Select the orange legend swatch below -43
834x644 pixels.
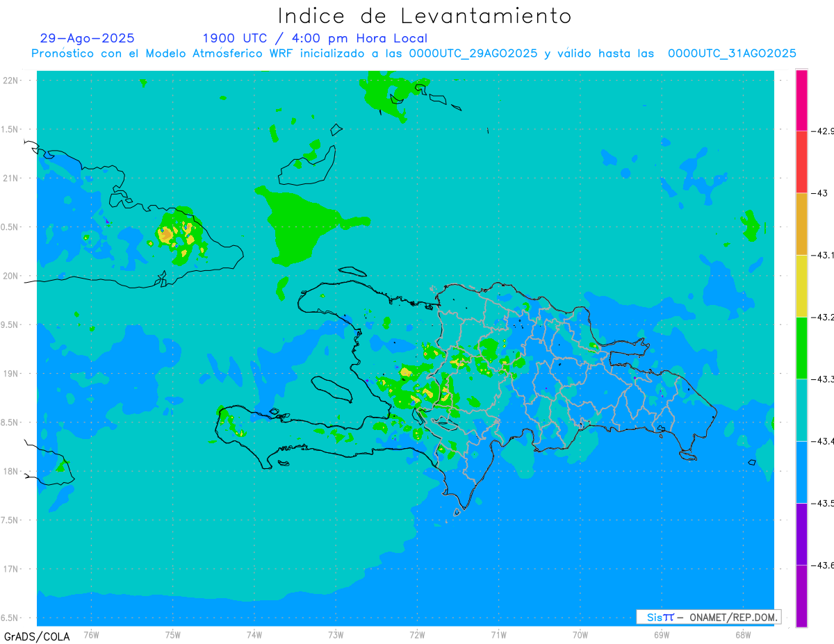click(801, 224)
